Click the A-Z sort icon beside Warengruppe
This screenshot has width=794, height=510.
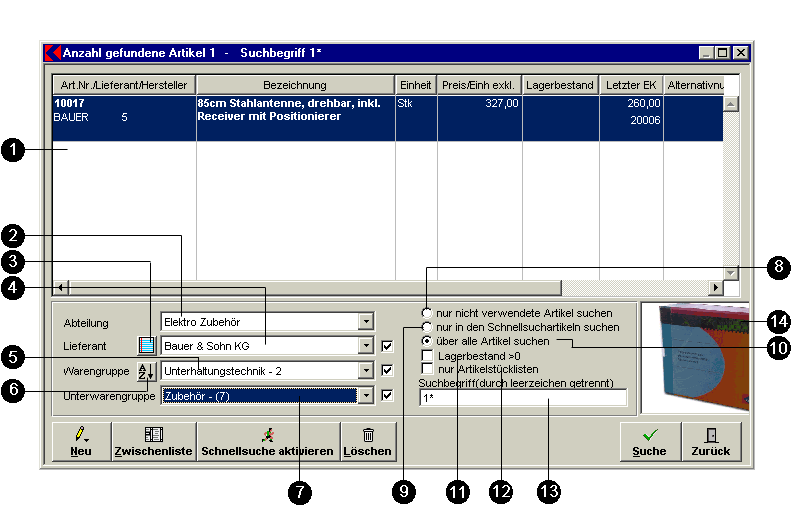point(147,371)
